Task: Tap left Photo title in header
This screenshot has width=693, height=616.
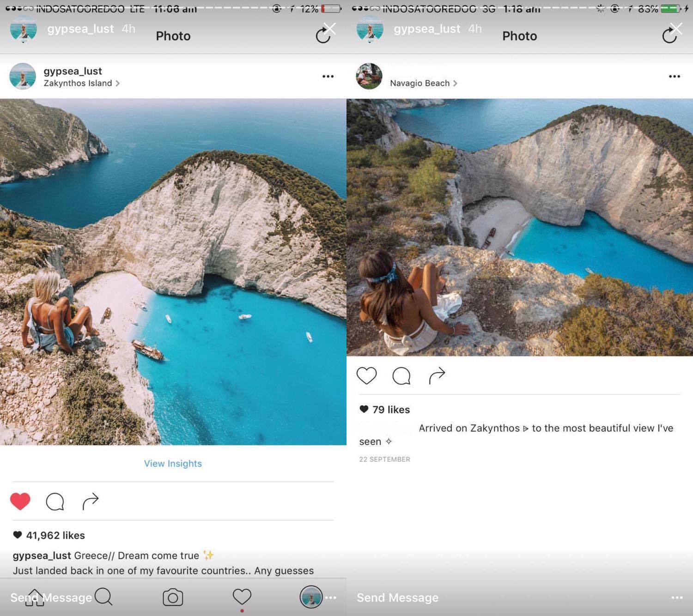Action: [x=173, y=36]
